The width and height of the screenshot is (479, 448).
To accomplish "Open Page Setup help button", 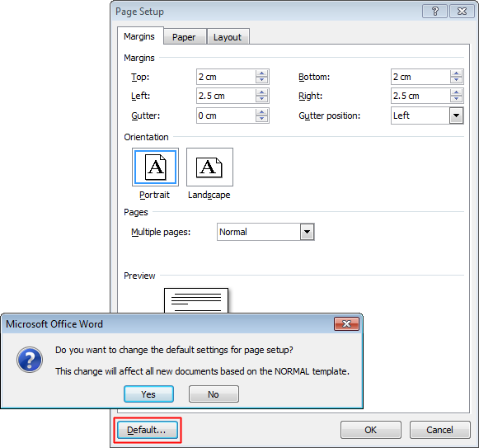I will [x=434, y=12].
